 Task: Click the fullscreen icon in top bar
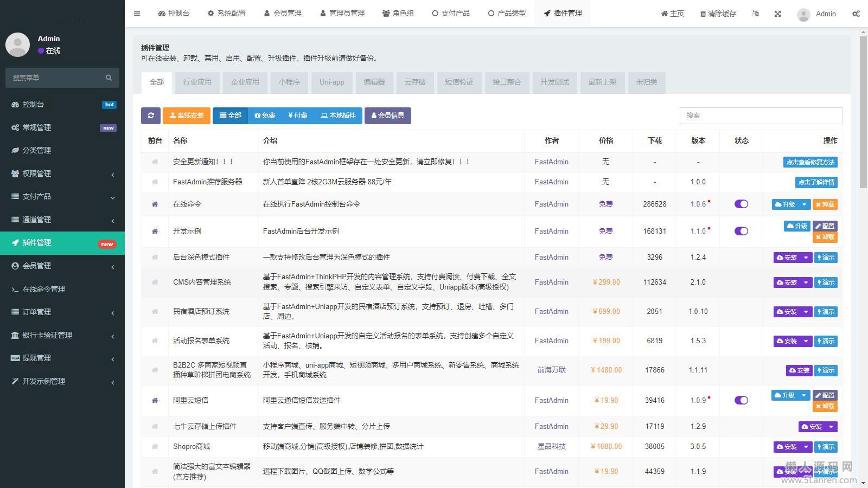click(x=777, y=14)
